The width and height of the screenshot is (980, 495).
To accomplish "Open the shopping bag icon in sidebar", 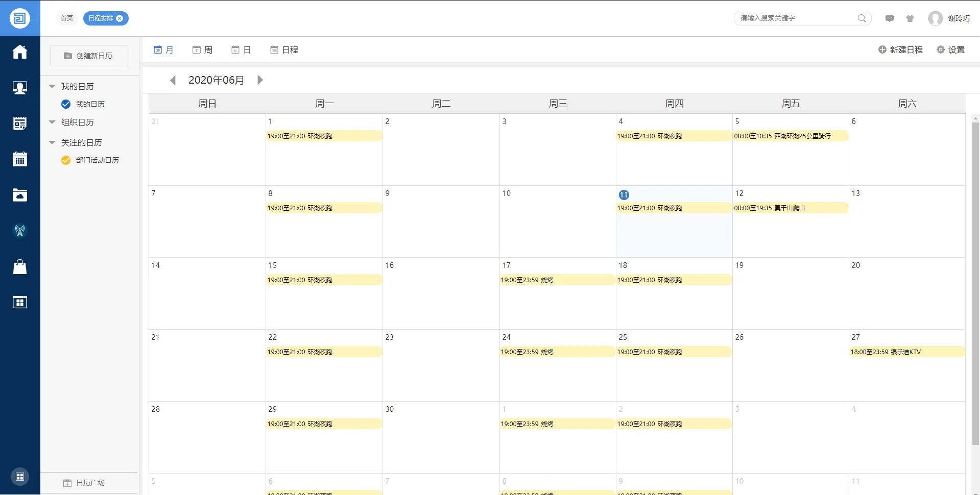I will pos(20,266).
